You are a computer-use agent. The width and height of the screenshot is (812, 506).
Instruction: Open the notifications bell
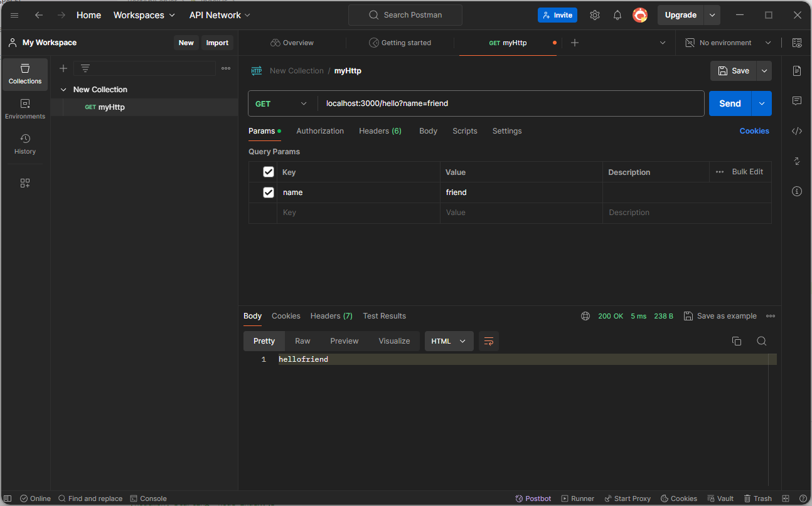click(x=617, y=15)
